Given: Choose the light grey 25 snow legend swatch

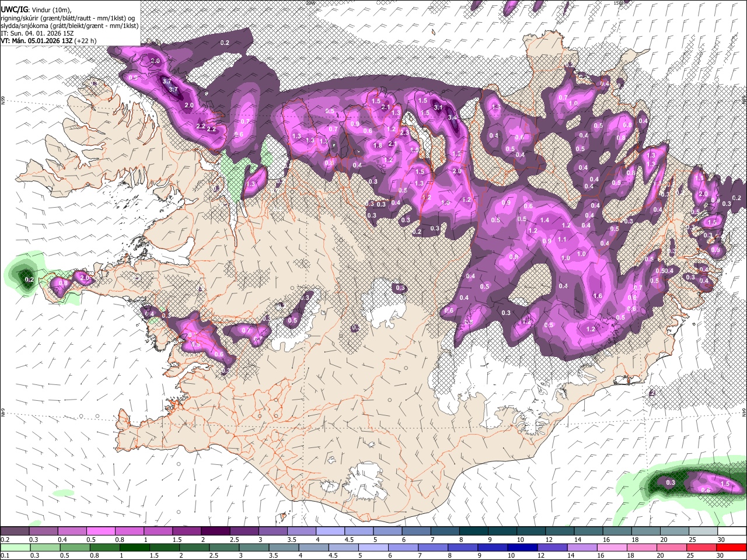Looking at the screenshot, I should [703, 531].
